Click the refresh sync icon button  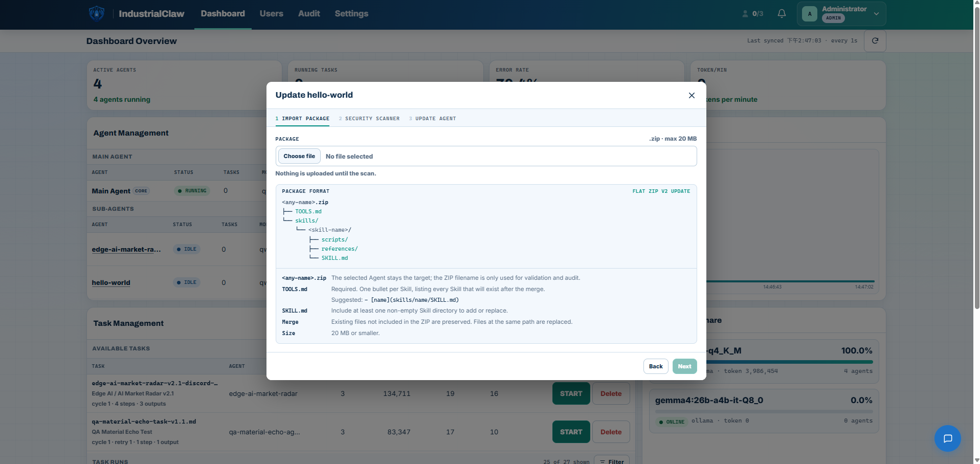coord(875,41)
